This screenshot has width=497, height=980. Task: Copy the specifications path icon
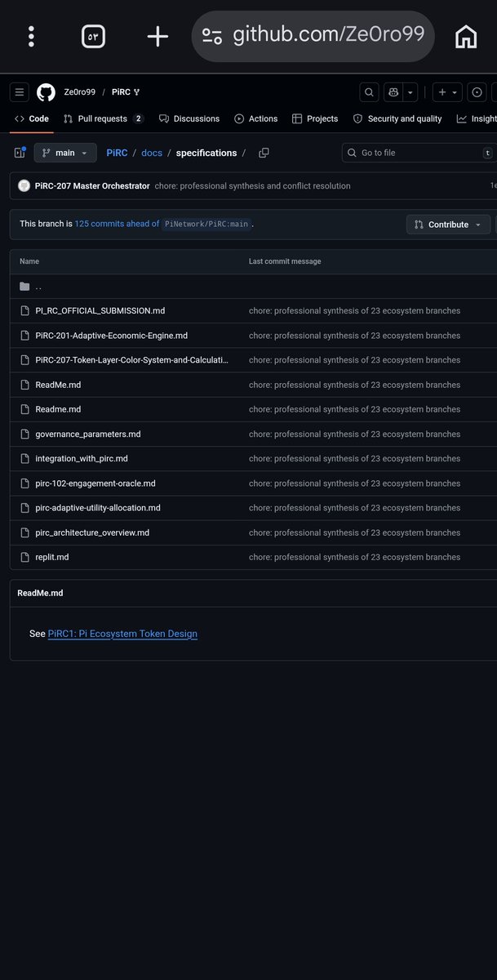pyautogui.click(x=264, y=153)
